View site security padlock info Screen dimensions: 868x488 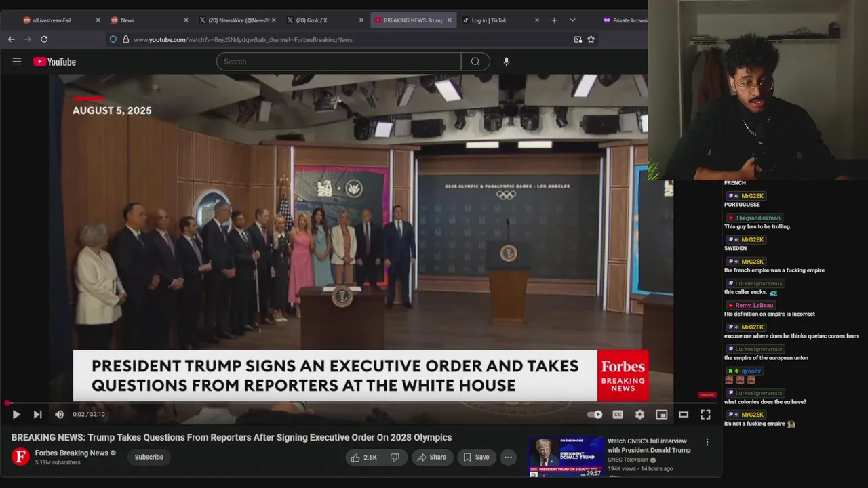[125, 39]
